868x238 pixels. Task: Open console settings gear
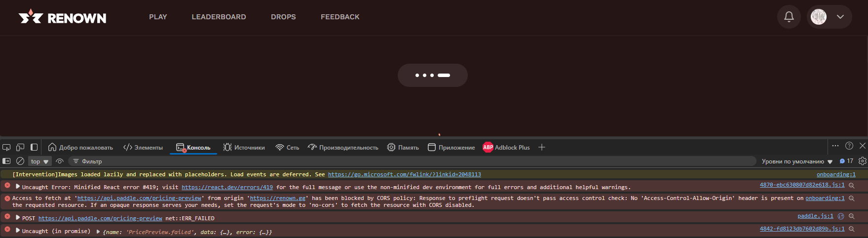(863, 161)
